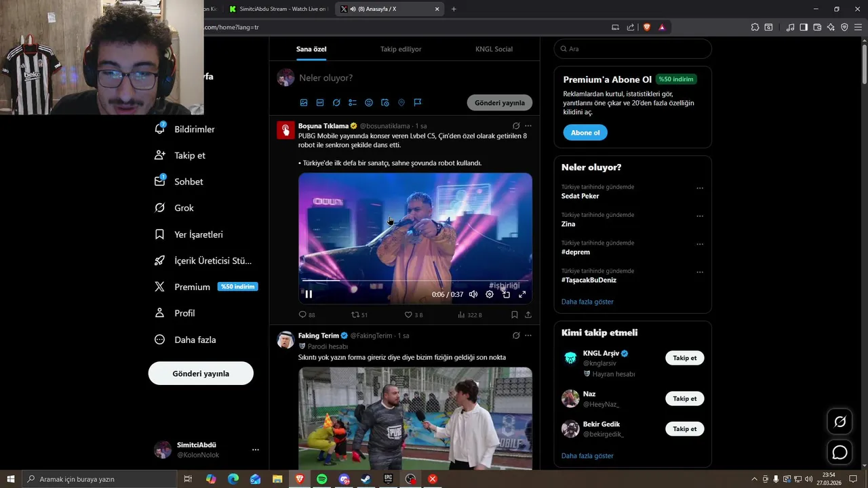Switch to Sana özel tab
Image resolution: width=868 pixels, height=488 pixels.
pyautogui.click(x=311, y=49)
